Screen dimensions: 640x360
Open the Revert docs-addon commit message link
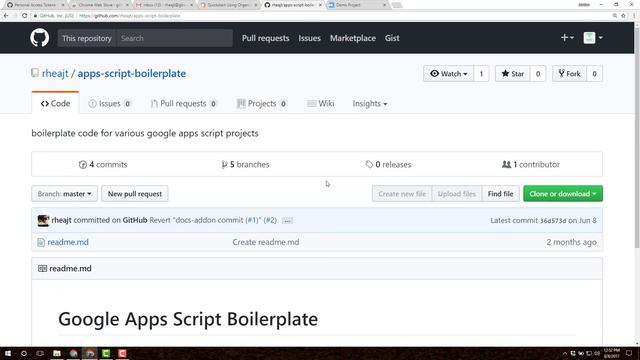click(x=196, y=220)
